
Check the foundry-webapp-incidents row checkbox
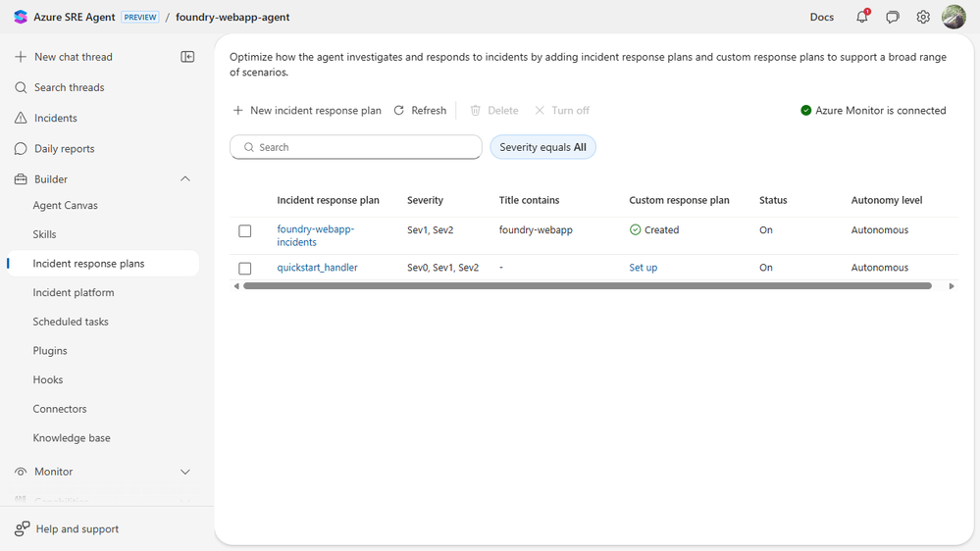[x=245, y=231]
